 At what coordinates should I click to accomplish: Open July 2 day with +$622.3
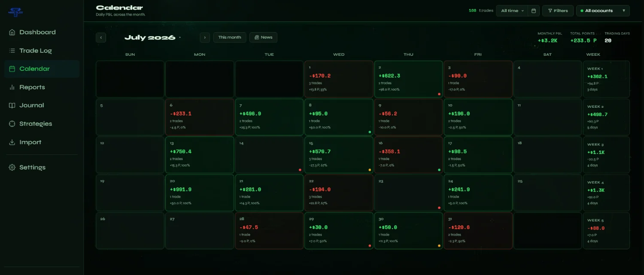(x=408, y=79)
